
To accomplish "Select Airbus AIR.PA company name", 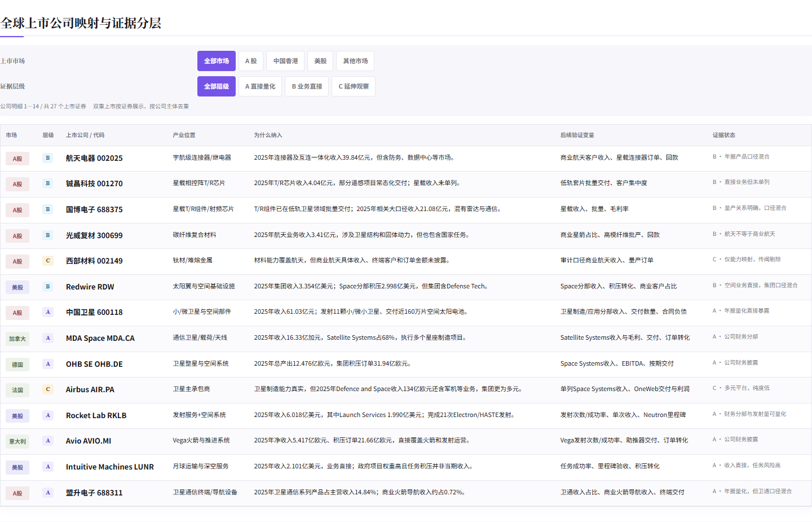I will tap(90, 389).
